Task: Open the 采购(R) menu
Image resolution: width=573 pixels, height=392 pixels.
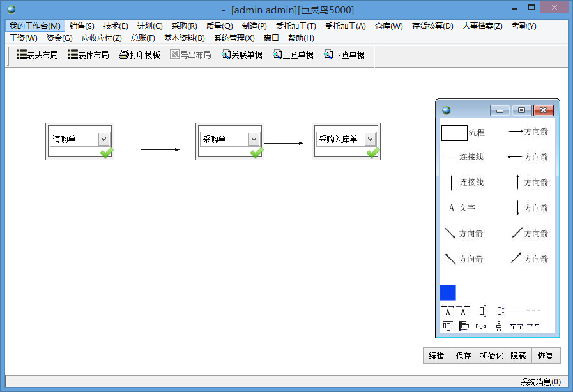Action: [184, 26]
